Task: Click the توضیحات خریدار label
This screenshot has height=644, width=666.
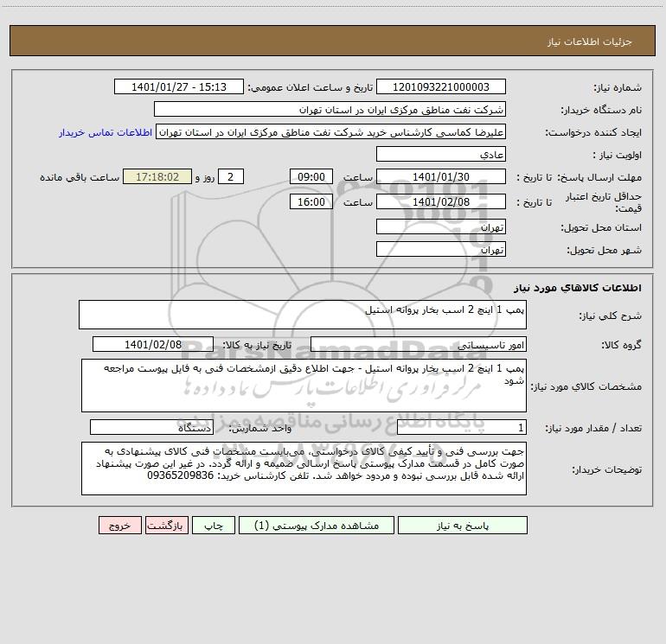Action: (607, 469)
